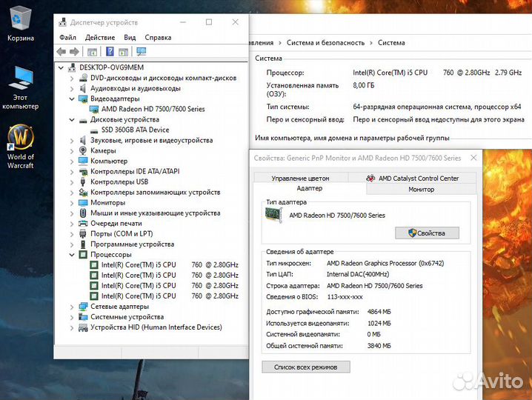Expand Звуковые, игровые и видеоустройства

pyautogui.click(x=72, y=141)
